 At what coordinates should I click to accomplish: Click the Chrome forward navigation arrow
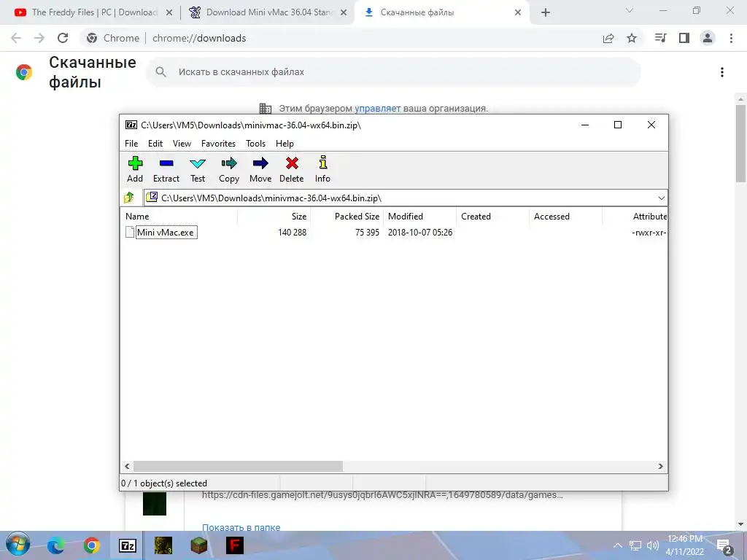click(x=39, y=38)
